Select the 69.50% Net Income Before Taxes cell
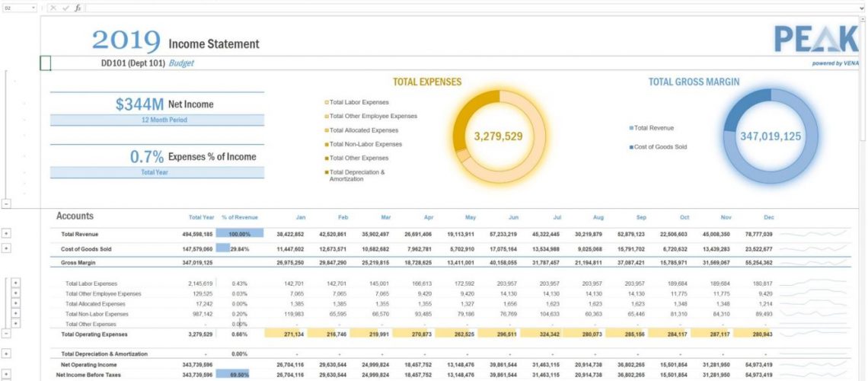Viewport: 868px width, 381px height. pyautogui.click(x=240, y=375)
